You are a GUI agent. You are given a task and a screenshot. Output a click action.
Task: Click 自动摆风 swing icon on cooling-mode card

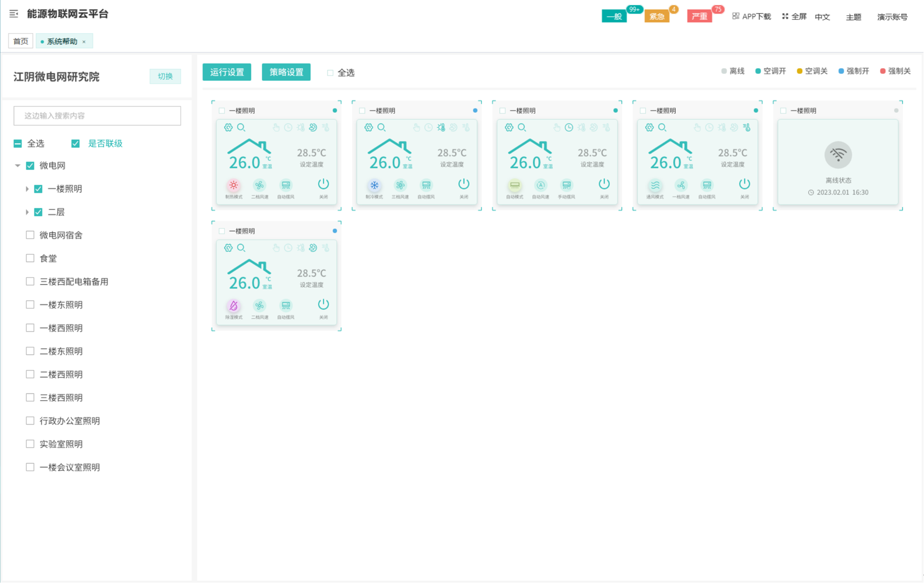[x=426, y=185]
